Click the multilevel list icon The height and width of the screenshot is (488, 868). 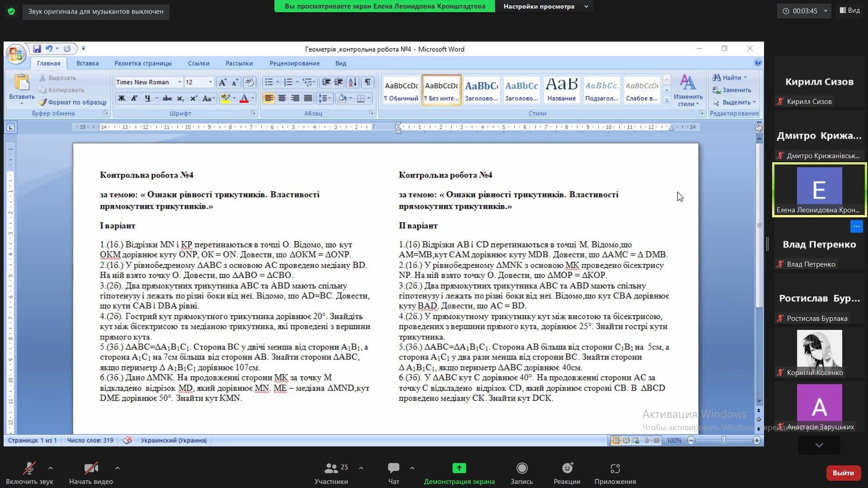(x=307, y=82)
